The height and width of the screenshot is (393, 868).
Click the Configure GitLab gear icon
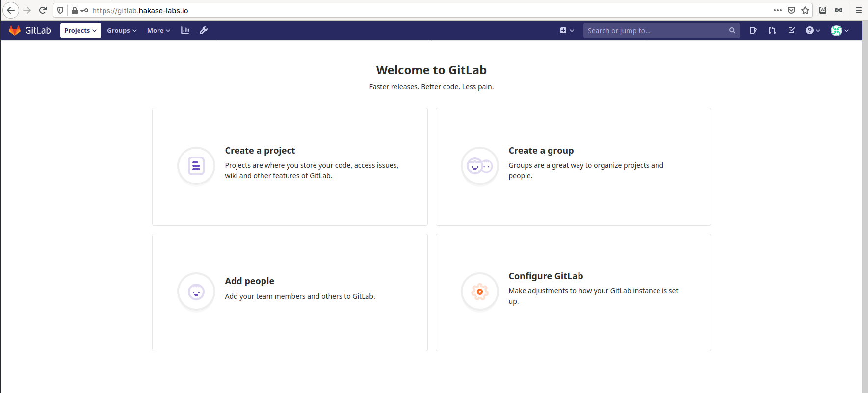480,291
